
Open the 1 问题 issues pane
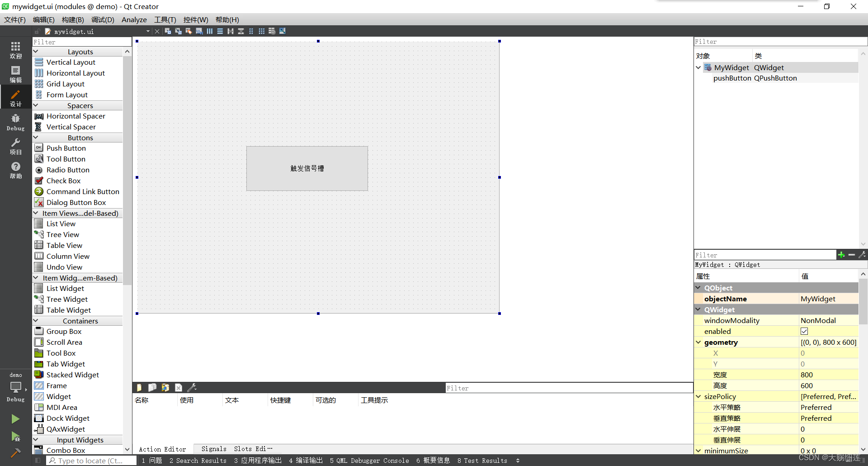152,461
